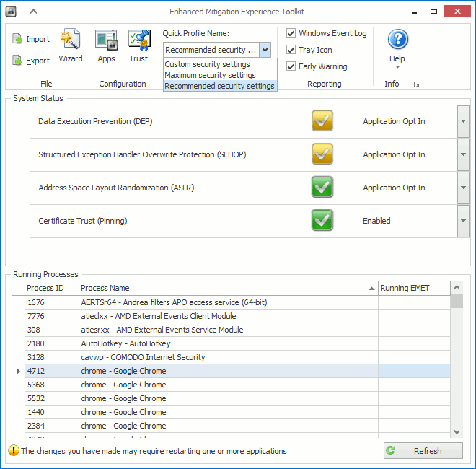Click the ASLR green status checkmark icon
The height and width of the screenshot is (469, 476).
[322, 187]
